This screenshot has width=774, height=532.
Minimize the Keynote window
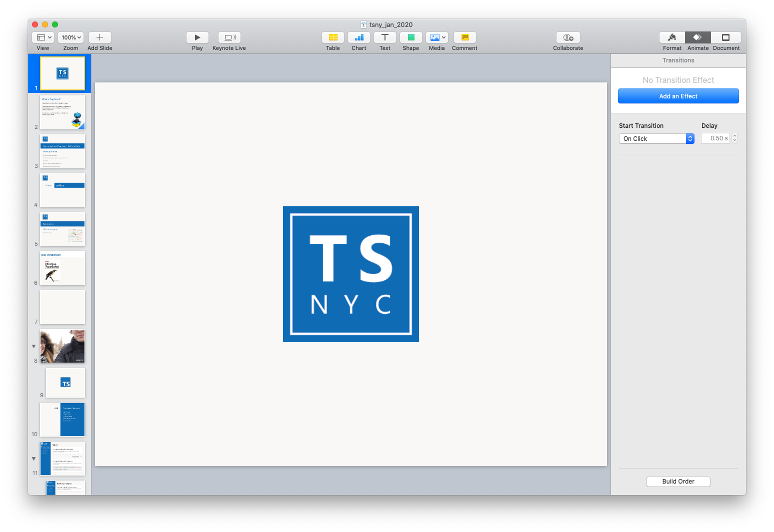click(x=45, y=24)
